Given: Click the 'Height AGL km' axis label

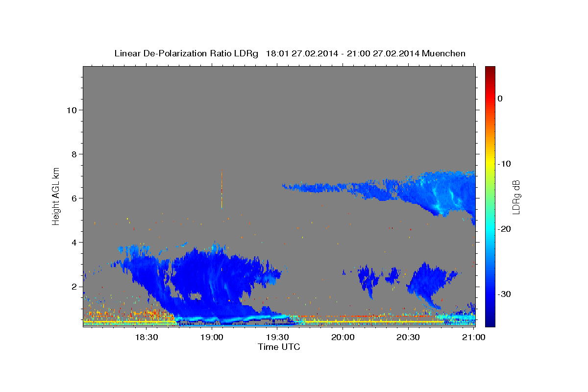Looking at the screenshot, I should click(56, 196).
